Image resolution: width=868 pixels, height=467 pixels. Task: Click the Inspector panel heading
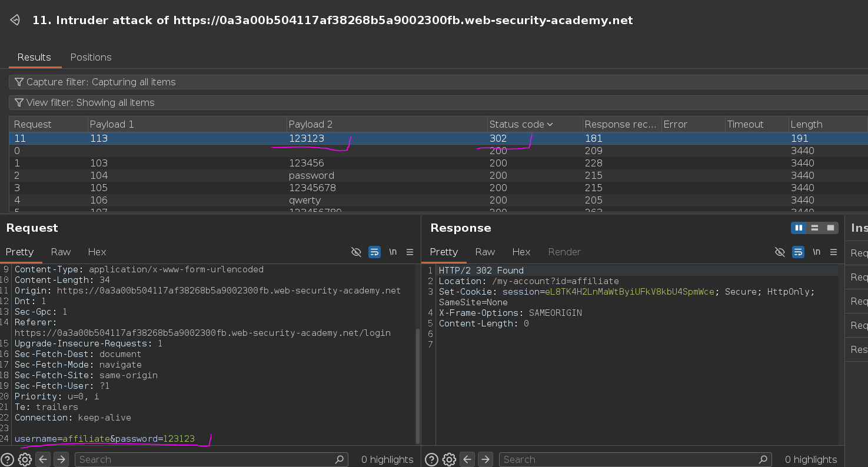(859, 228)
